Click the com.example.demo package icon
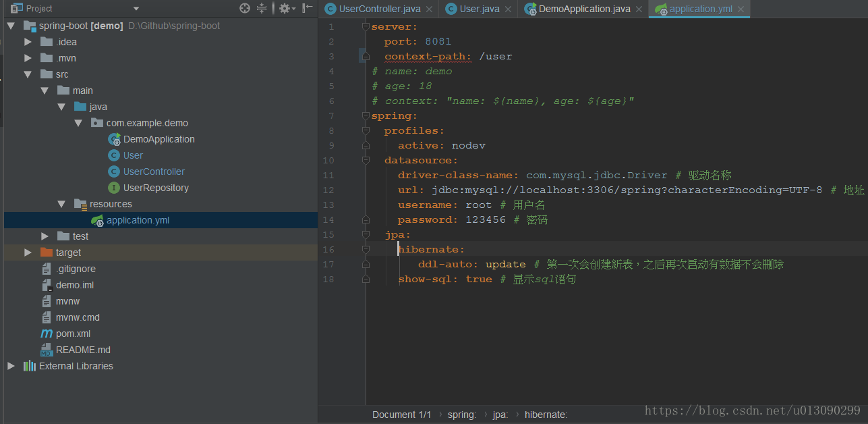The width and height of the screenshot is (868, 424). click(97, 123)
